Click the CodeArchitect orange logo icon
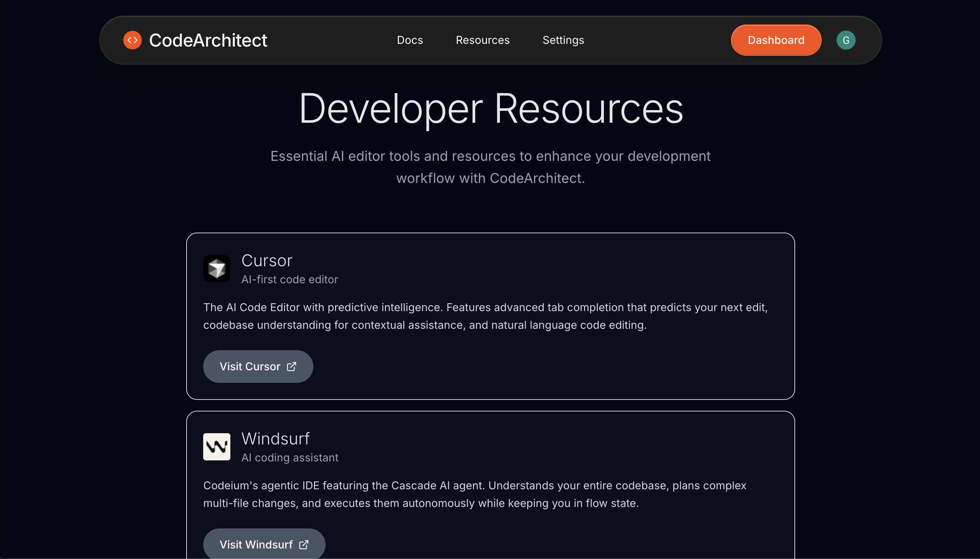 [132, 40]
